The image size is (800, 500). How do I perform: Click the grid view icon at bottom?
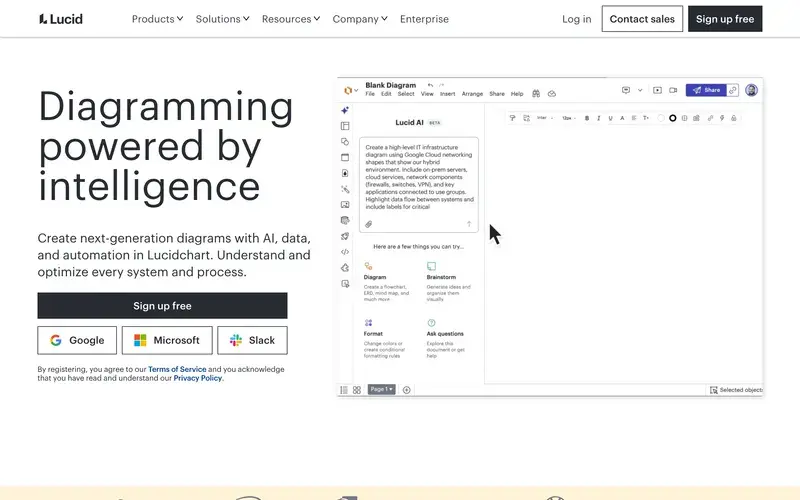[x=357, y=390]
